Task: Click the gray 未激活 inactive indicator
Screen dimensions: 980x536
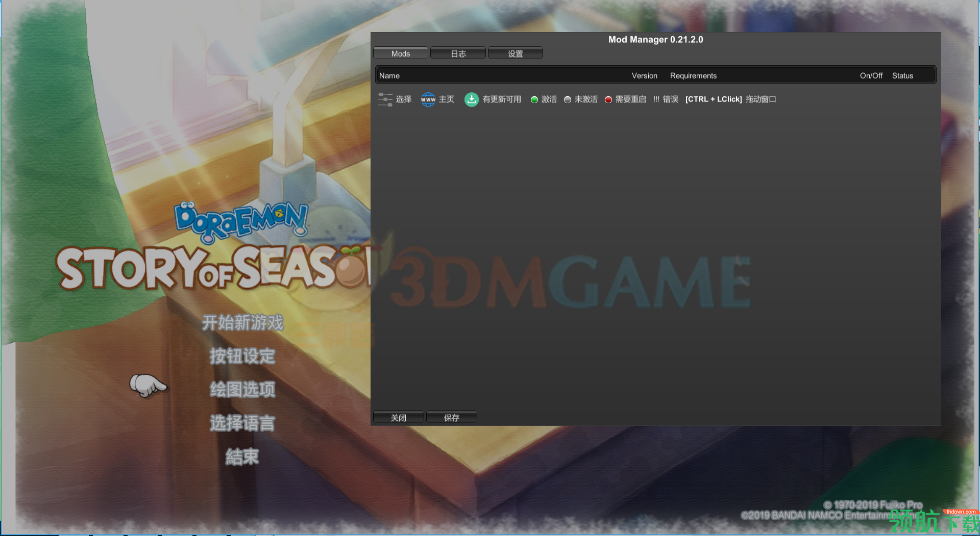Action: pyautogui.click(x=568, y=99)
